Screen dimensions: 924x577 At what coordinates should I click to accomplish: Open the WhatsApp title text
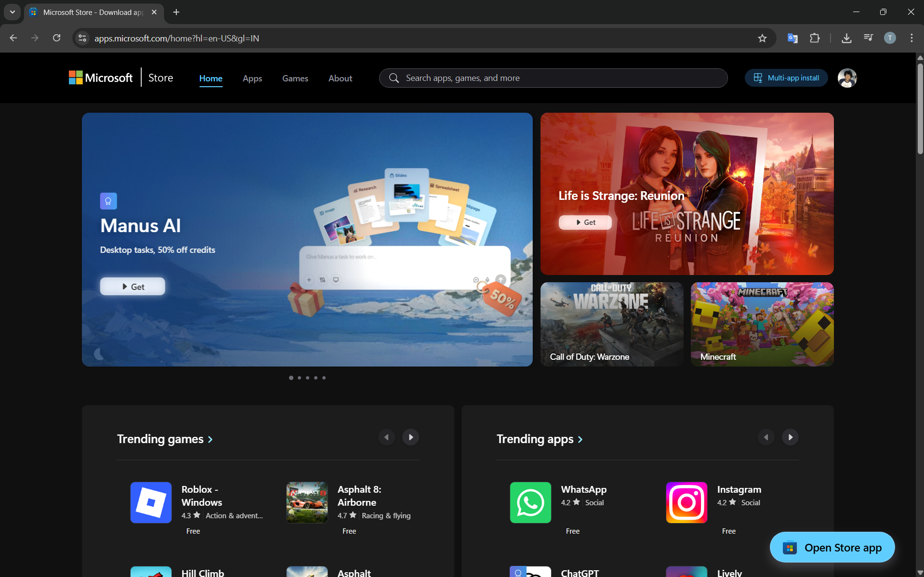583,489
